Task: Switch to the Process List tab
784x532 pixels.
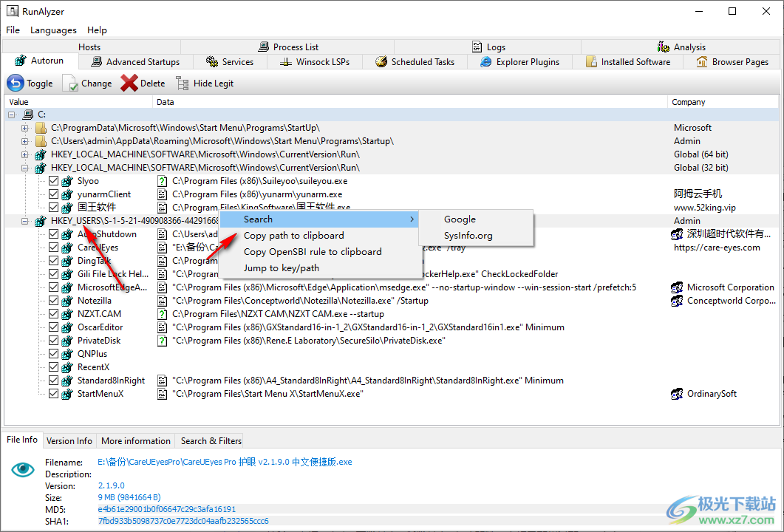Action: pyautogui.click(x=288, y=47)
